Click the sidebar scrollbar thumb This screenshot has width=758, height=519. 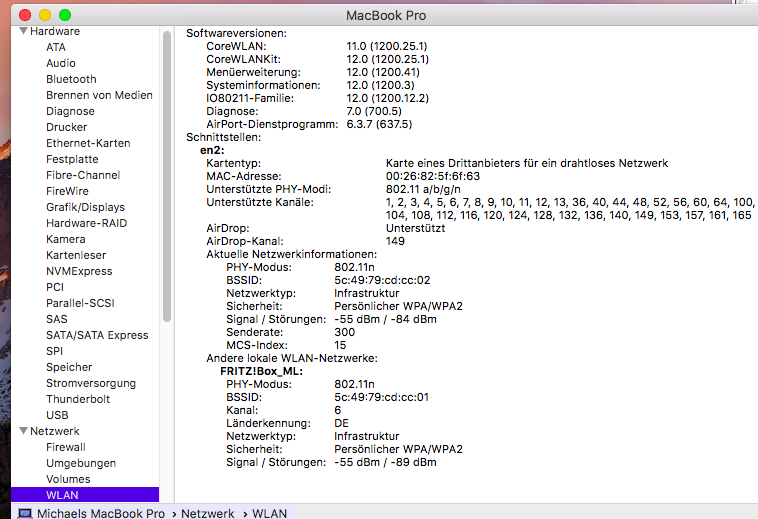pyautogui.click(x=167, y=176)
